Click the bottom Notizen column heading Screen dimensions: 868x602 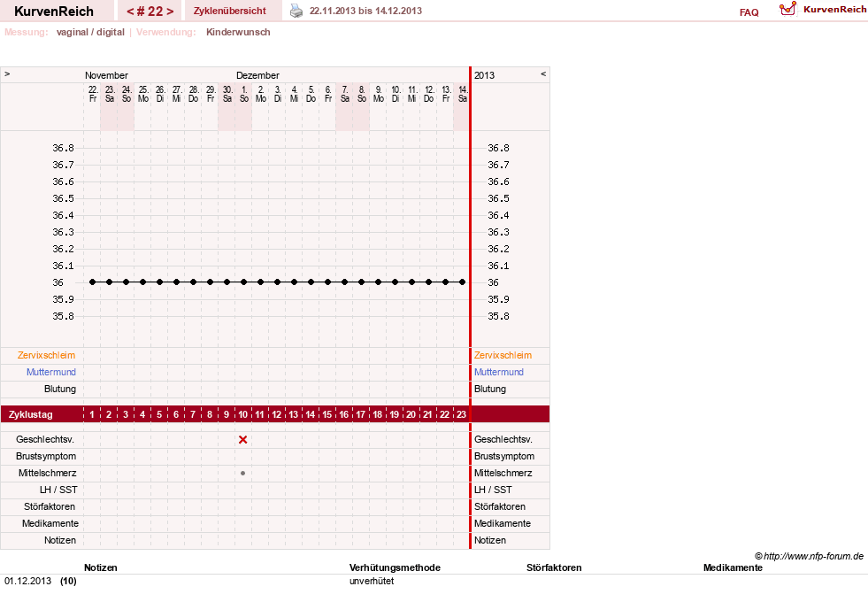(101, 567)
